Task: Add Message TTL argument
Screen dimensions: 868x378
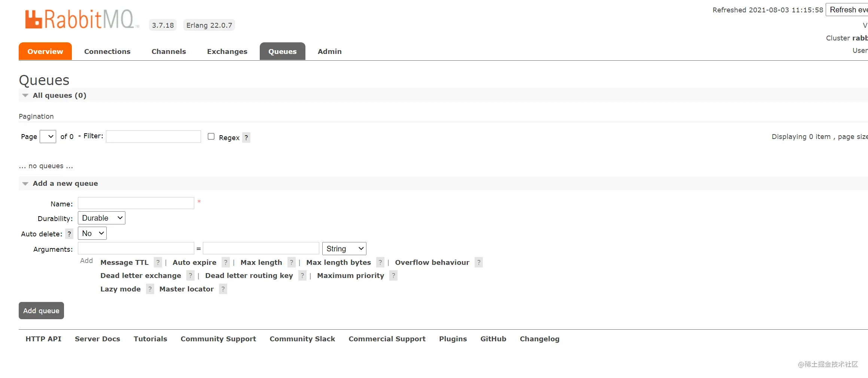Action: pyautogui.click(x=125, y=263)
